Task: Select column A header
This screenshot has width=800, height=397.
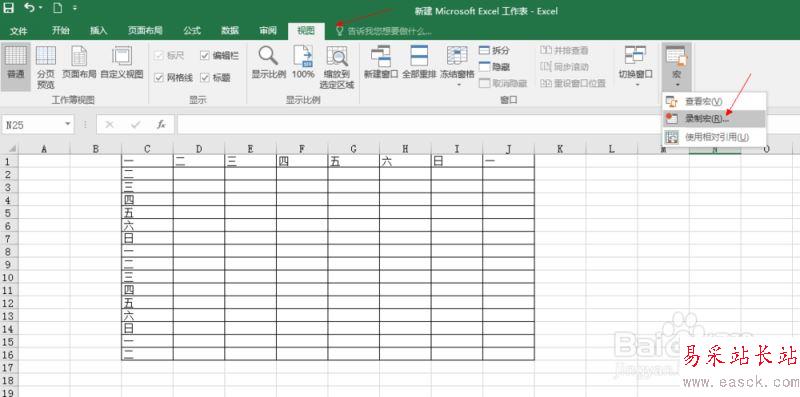Action: (x=44, y=149)
